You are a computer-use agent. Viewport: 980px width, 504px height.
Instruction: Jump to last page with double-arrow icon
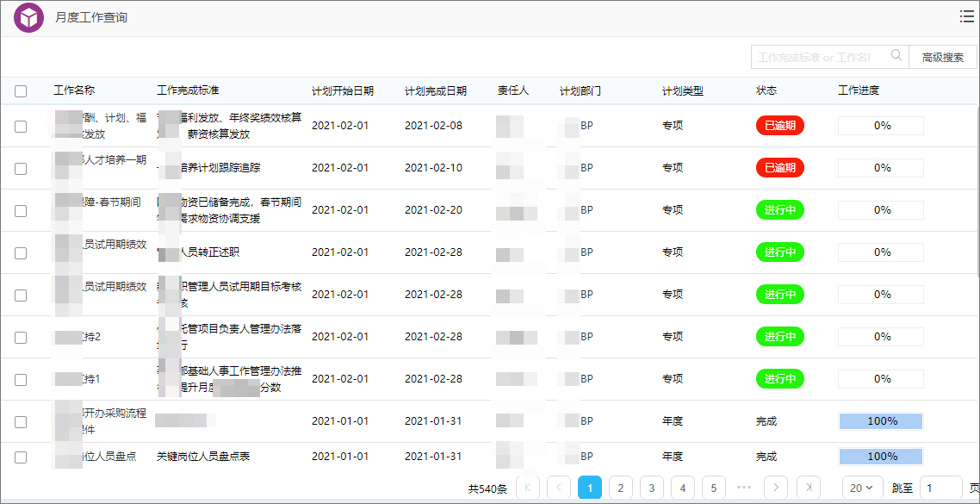809,488
